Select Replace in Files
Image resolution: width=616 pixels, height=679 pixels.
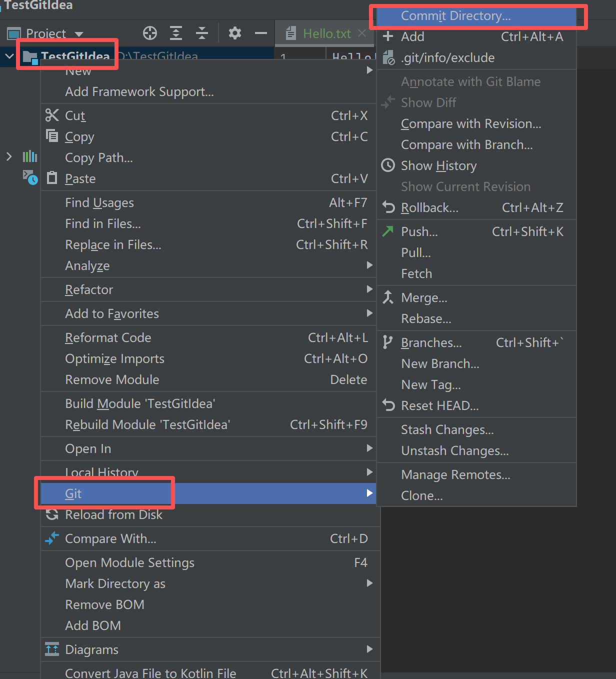pyautogui.click(x=208, y=244)
